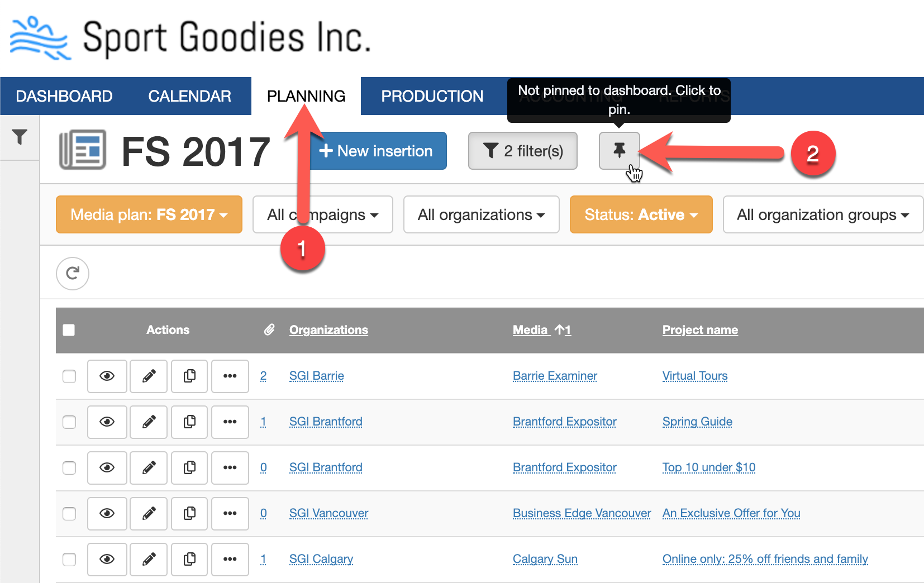
Task: Edit the Spring Guide row with pencil
Action: point(149,422)
